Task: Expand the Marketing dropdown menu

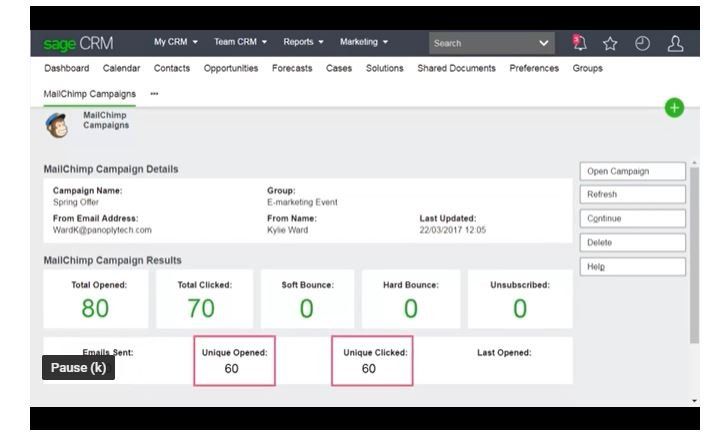Action: click(364, 42)
